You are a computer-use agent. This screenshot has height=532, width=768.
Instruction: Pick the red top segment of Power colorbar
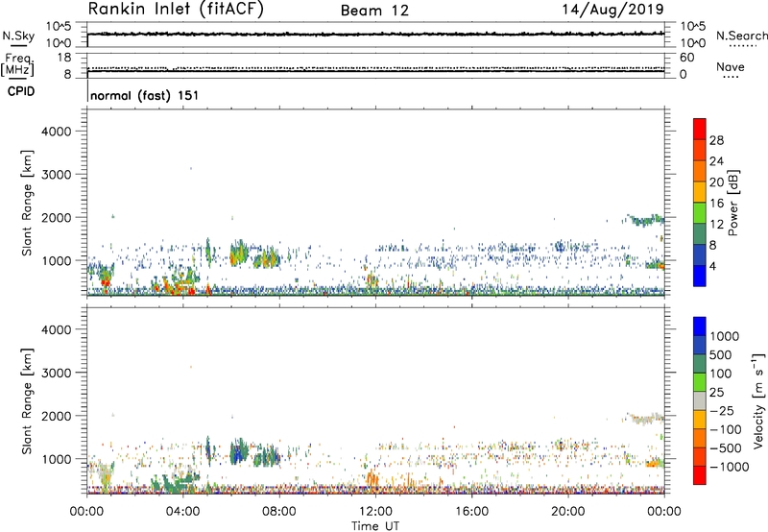[700, 129]
